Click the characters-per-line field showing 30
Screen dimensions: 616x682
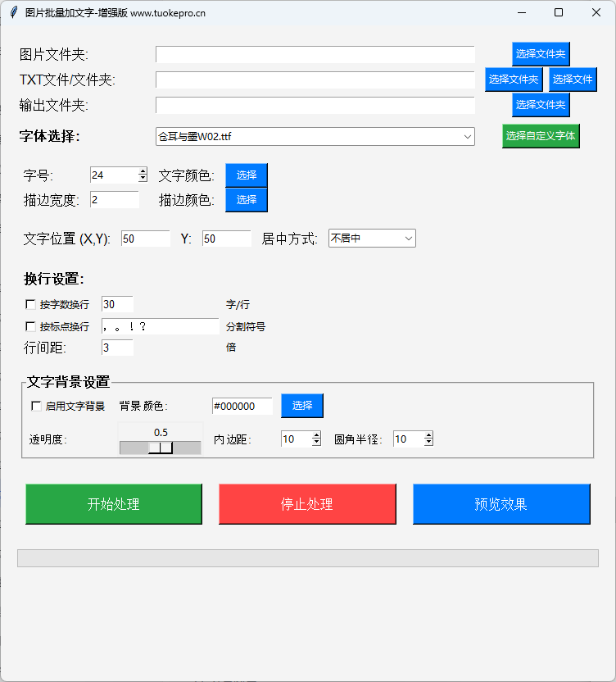tap(117, 304)
